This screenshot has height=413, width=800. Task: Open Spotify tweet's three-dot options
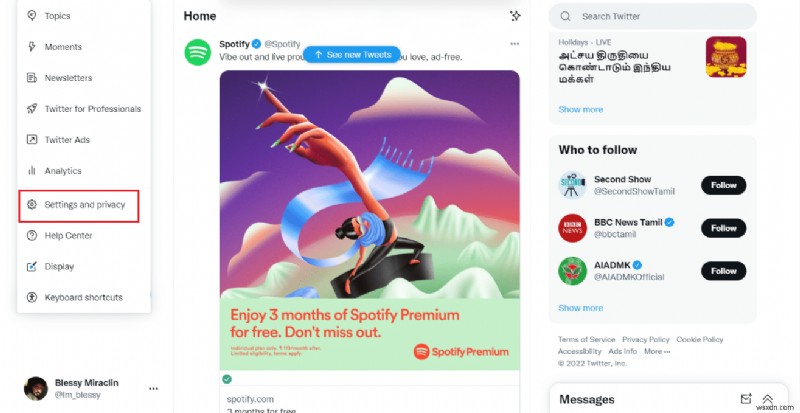point(514,44)
